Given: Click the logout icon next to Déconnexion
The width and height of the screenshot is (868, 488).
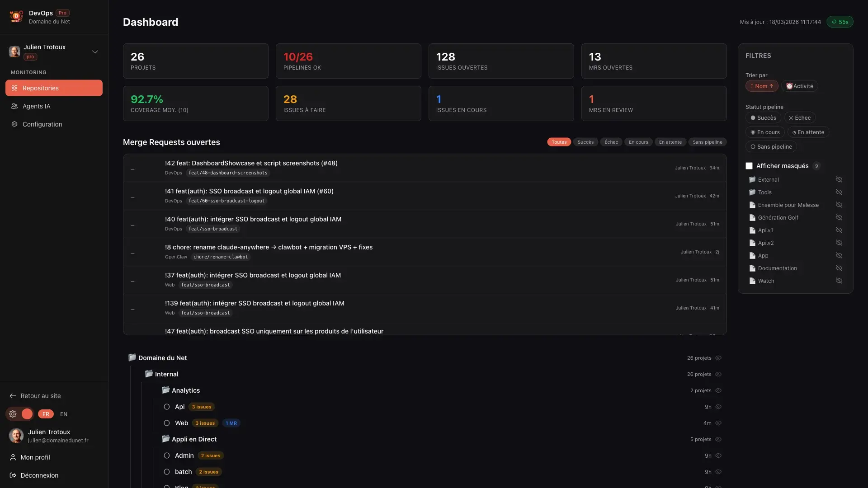Looking at the screenshot, I should pos(13,475).
